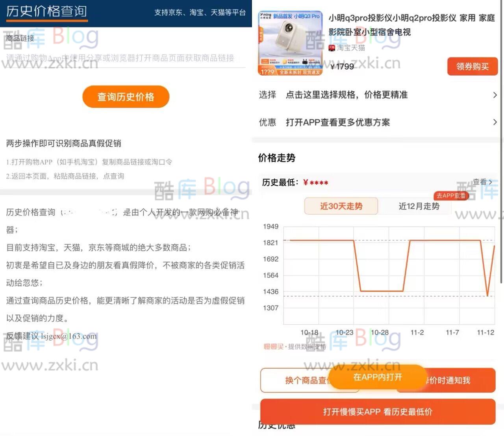
Task: Open 打开慢慢买APP 看历史最低价 button
Action: [378, 412]
